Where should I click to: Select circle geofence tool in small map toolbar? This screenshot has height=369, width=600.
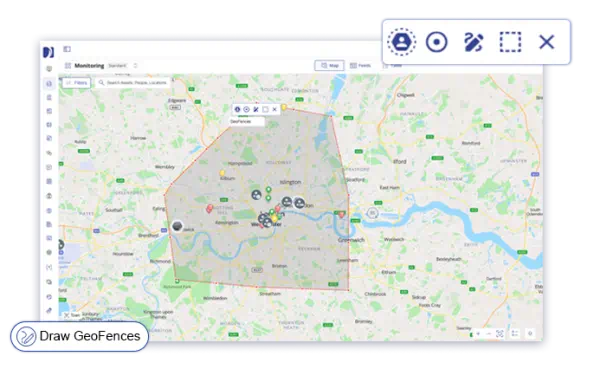pyautogui.click(x=246, y=109)
